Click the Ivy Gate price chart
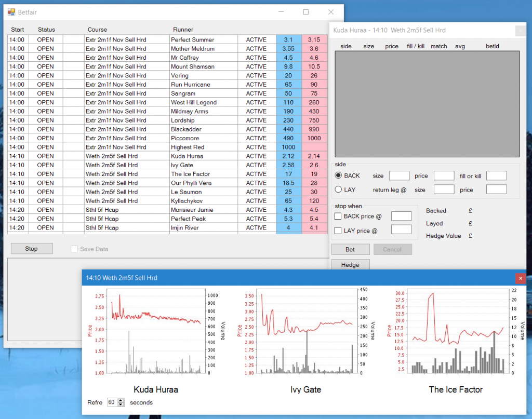 [306, 331]
